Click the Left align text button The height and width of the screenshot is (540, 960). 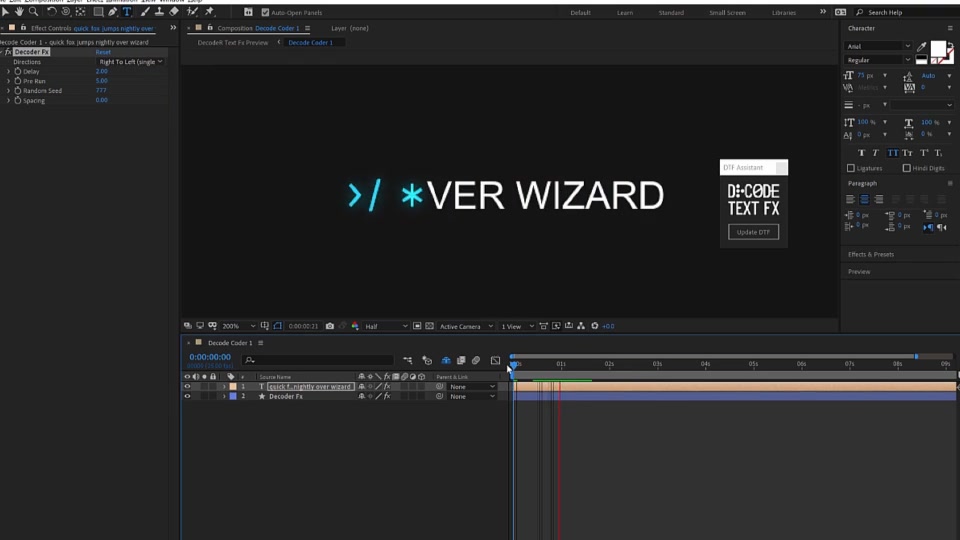pyautogui.click(x=850, y=199)
